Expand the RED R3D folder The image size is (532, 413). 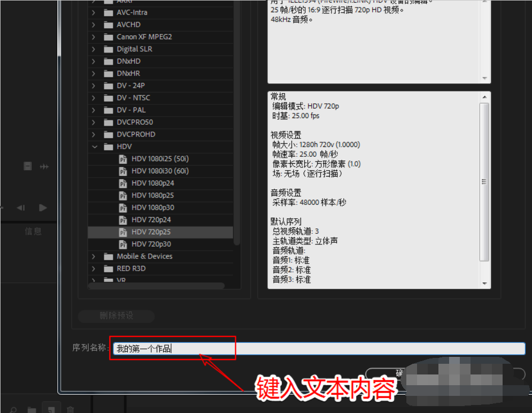[94, 269]
